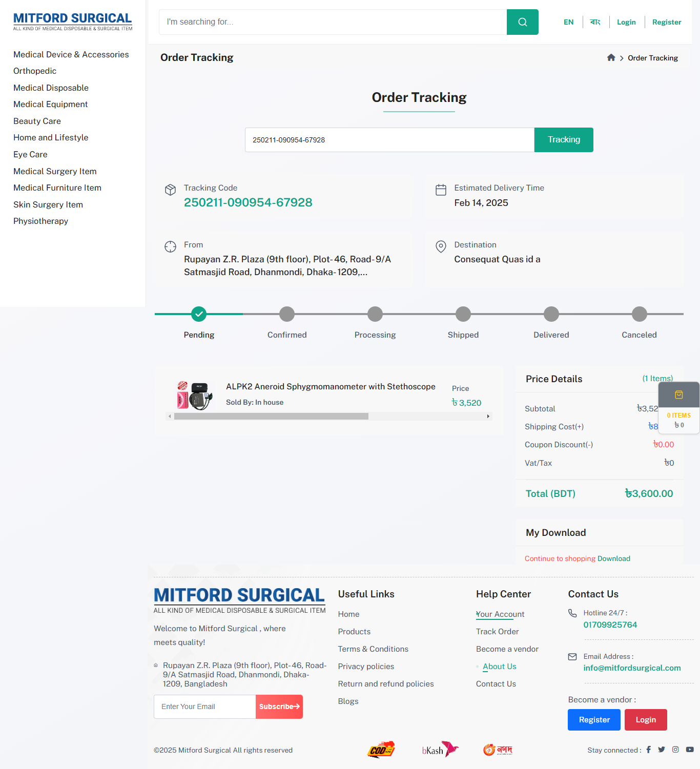Click the floating cart bag icon

click(x=679, y=395)
